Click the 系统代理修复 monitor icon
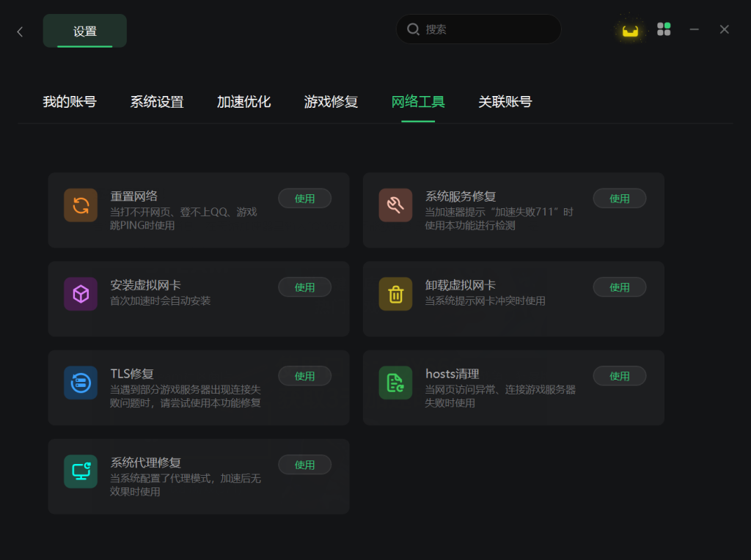Screen dimensions: 751x560 (81, 471)
